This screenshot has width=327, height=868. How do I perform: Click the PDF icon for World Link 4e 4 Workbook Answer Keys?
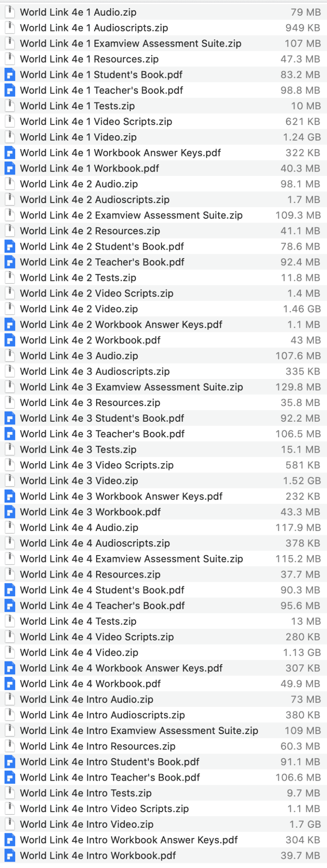[9, 668]
